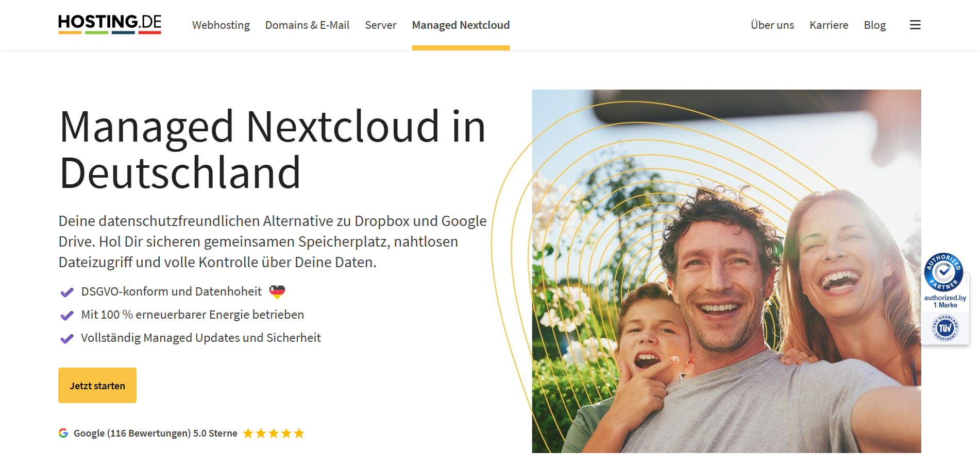
Task: Open the Blog link
Action: tap(875, 25)
